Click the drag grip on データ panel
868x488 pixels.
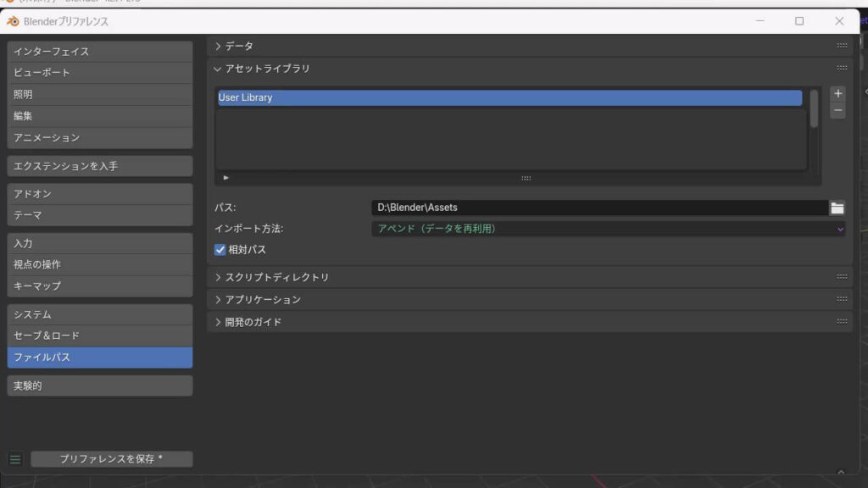(842, 46)
